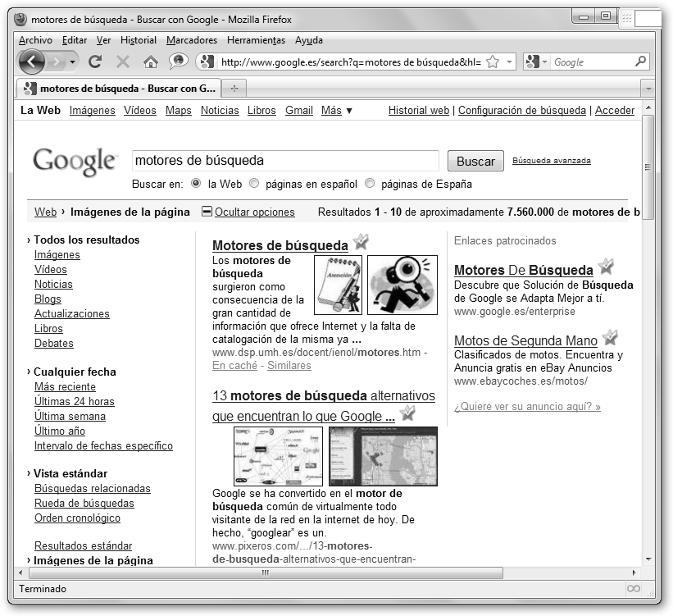Viewport: 673px width, 616px height.
Task: Click the magnifier icon in Firefox search box
Action: coord(641,62)
